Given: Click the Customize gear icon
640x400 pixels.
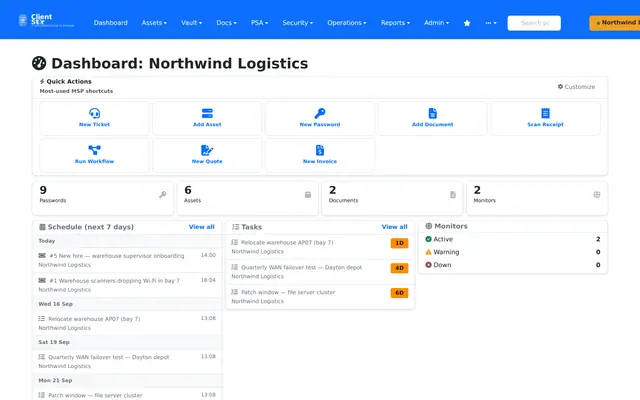Looking at the screenshot, I should pyautogui.click(x=560, y=87).
